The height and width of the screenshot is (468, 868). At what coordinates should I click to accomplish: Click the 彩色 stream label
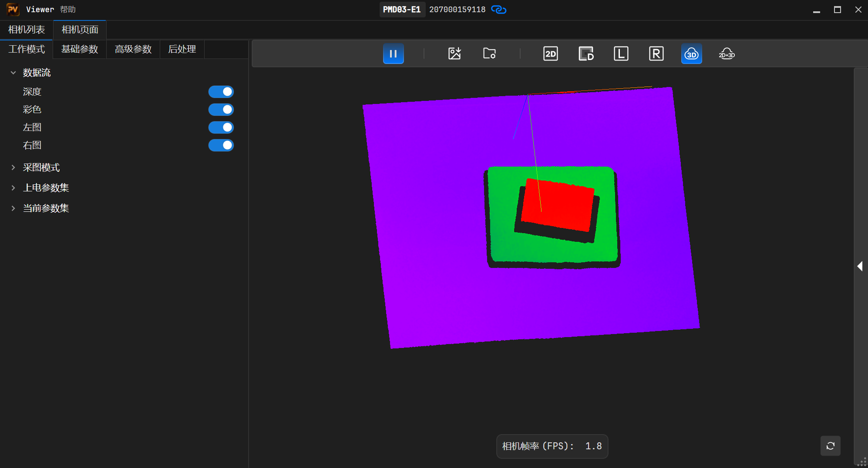(x=32, y=110)
